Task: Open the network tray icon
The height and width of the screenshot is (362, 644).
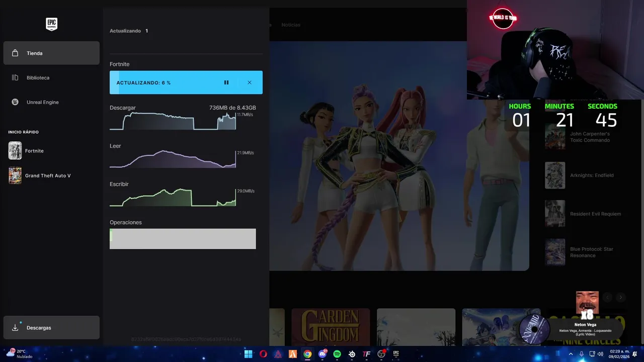Action: (x=592, y=354)
